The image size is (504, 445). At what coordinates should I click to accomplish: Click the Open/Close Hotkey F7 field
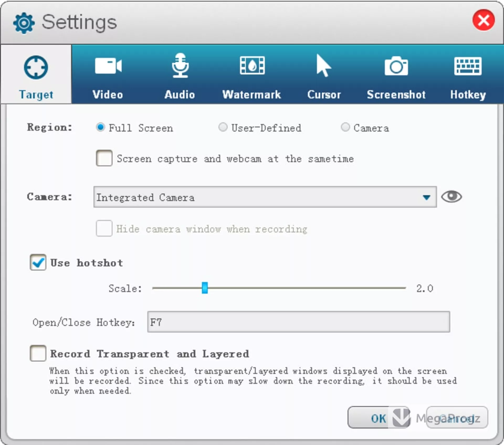[299, 322]
